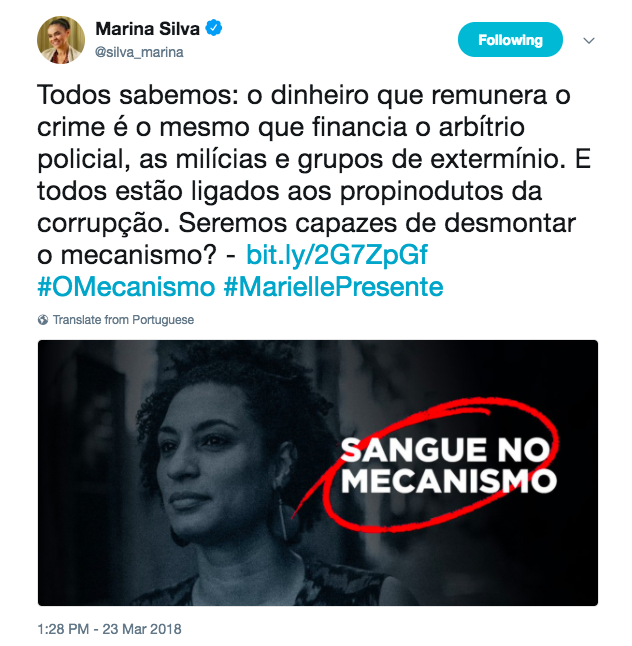Screen dimensions: 632x646
Task: Open the #OMecanismo hashtag
Action: coord(126,287)
